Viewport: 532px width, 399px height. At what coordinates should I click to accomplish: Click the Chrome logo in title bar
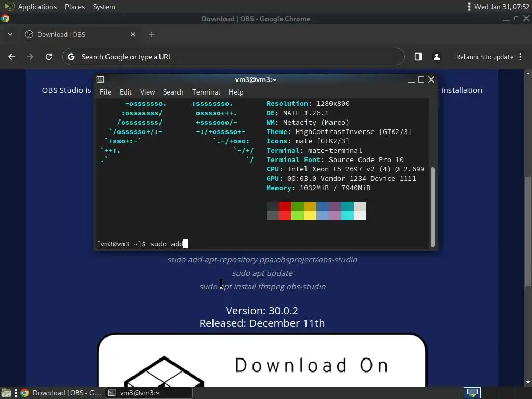[5, 18]
